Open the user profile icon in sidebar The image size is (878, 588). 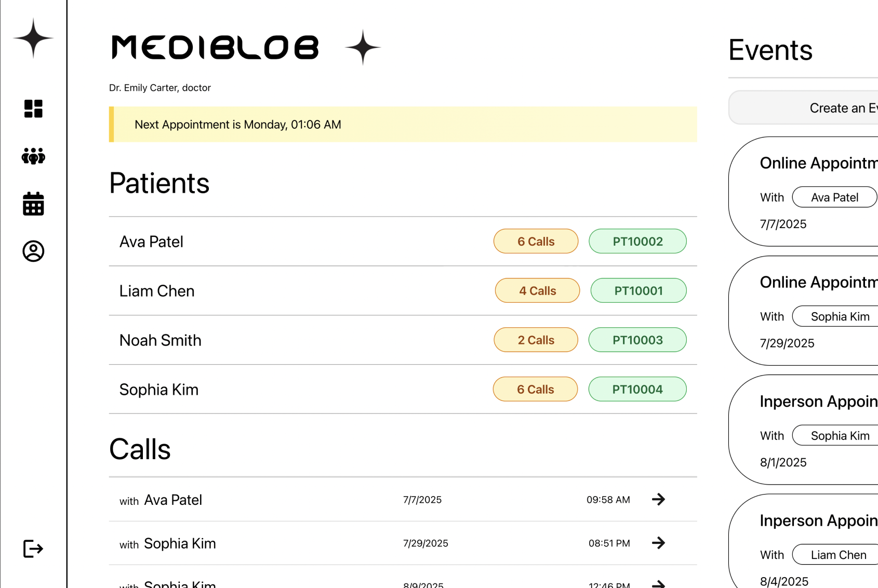(x=33, y=251)
